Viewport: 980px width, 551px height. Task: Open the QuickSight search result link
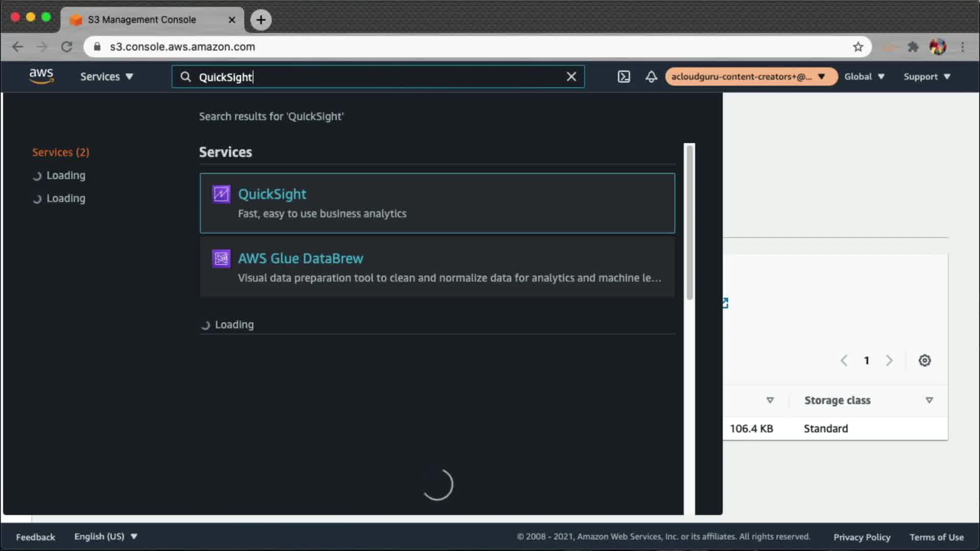(x=272, y=194)
